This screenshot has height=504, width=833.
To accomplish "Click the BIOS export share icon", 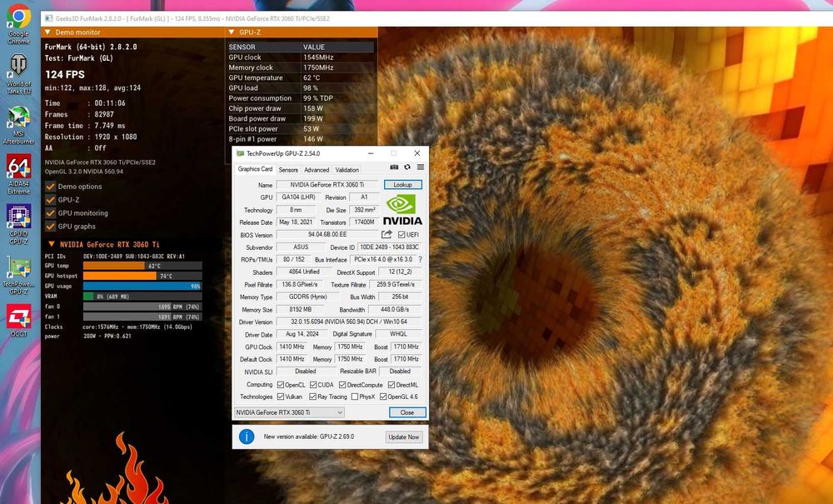I will pyautogui.click(x=387, y=234).
